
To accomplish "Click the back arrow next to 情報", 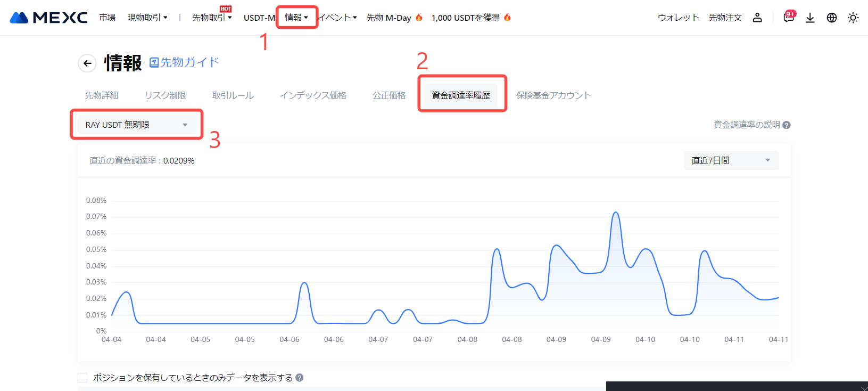I will pyautogui.click(x=87, y=63).
